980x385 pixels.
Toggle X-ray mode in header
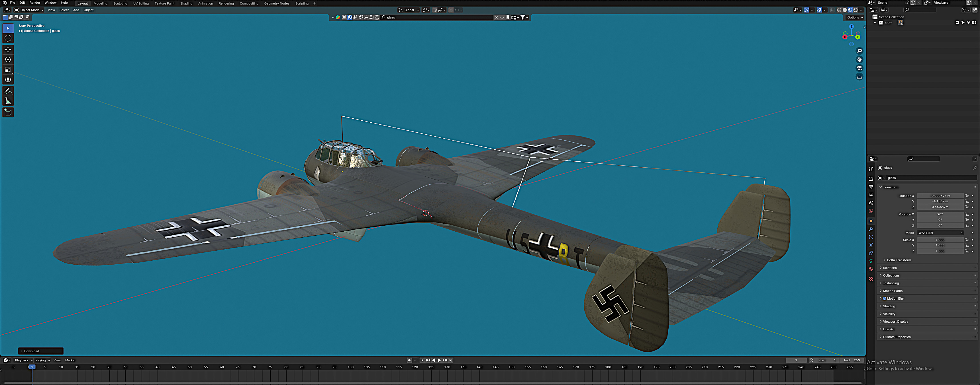pyautogui.click(x=832, y=10)
